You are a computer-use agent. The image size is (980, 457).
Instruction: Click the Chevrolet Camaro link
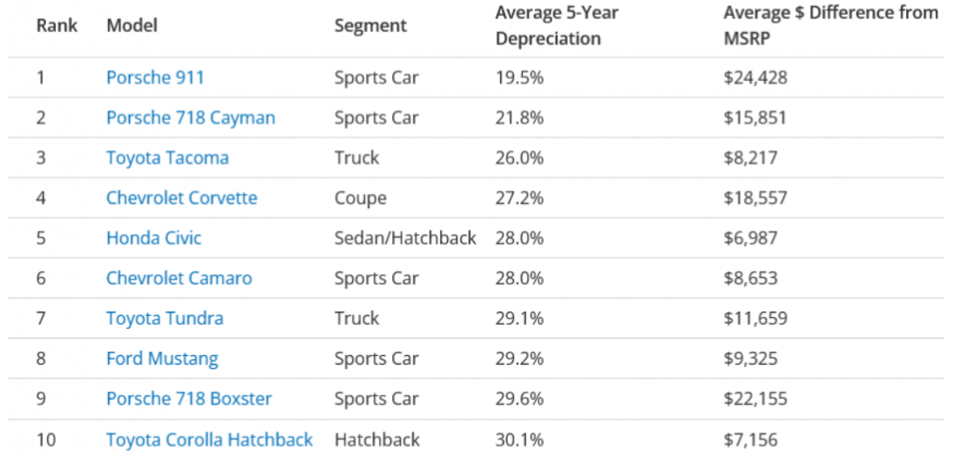click(x=179, y=279)
